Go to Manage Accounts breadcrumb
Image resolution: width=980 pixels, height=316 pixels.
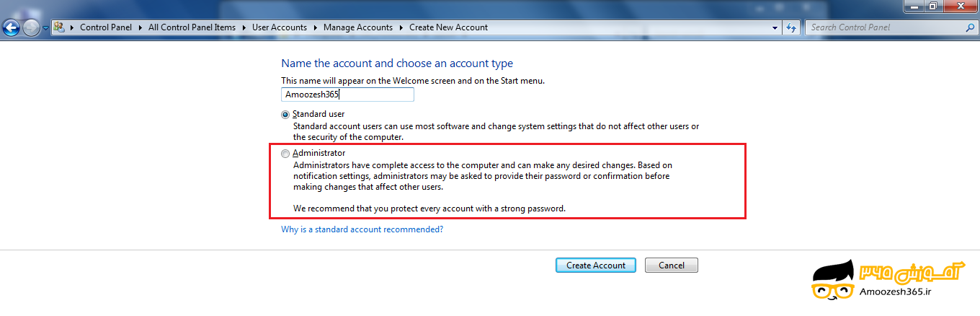point(357,27)
